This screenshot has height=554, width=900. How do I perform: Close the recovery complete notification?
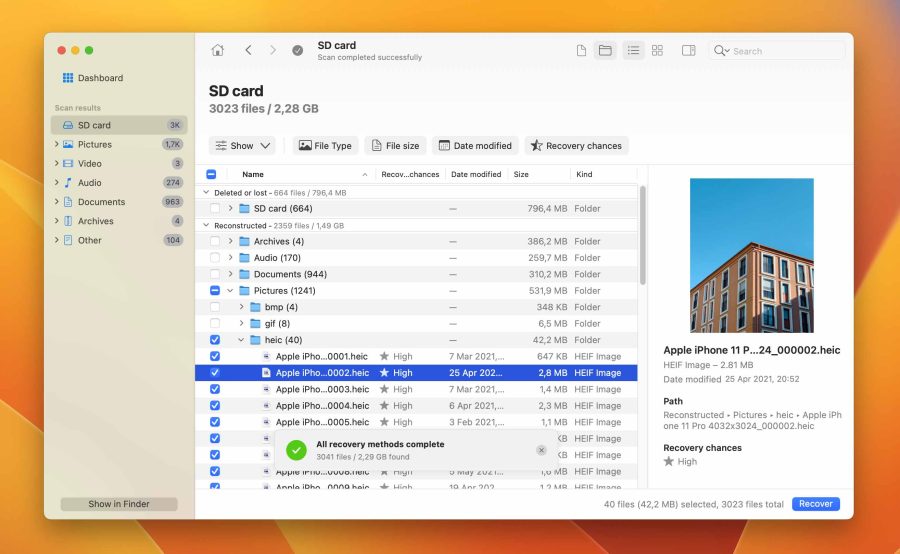[x=541, y=450]
